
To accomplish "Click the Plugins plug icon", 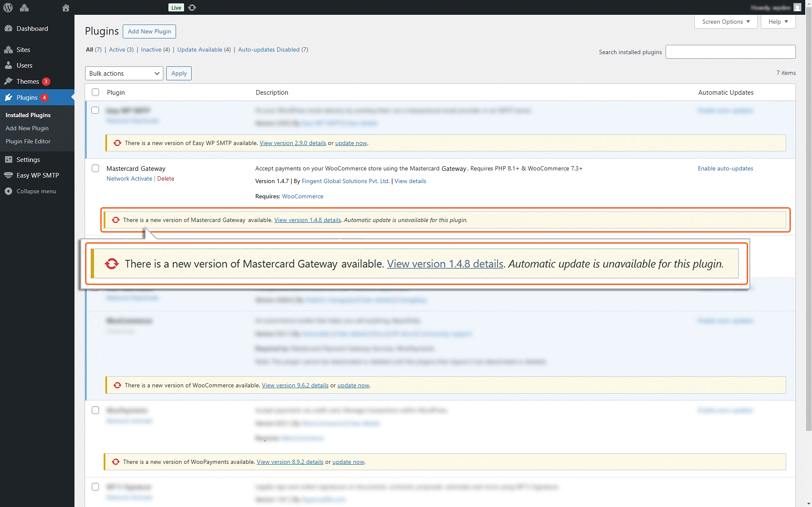I will point(8,97).
